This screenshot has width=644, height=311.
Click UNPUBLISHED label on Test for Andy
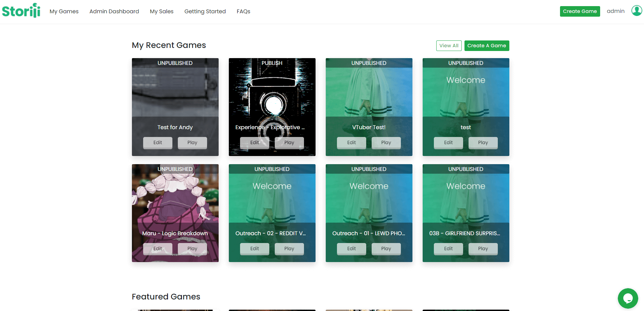tap(175, 63)
